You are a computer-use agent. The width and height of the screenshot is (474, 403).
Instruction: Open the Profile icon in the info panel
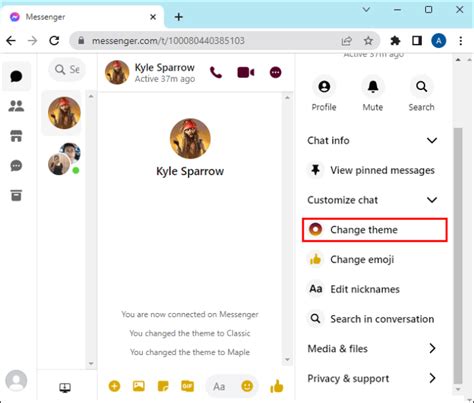pos(324,87)
